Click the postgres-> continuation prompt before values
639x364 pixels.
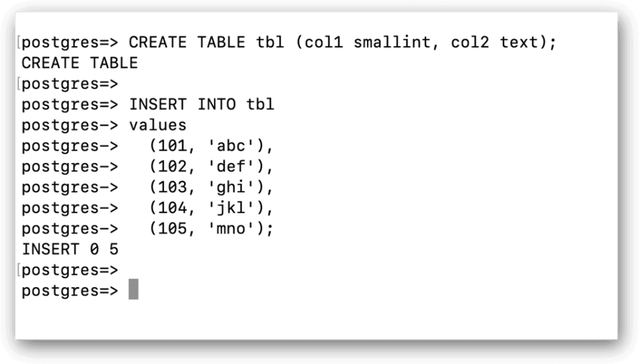[x=70, y=126]
